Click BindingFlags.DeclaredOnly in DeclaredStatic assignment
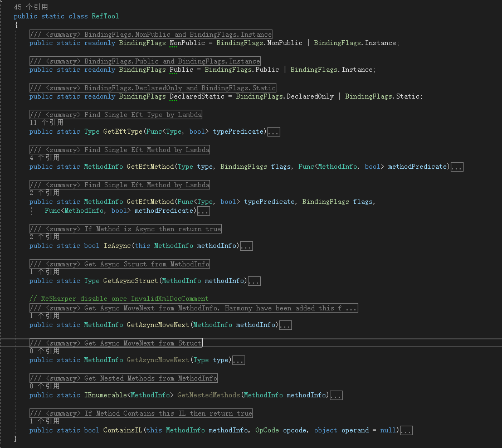This screenshot has width=502, height=448. 285,96
